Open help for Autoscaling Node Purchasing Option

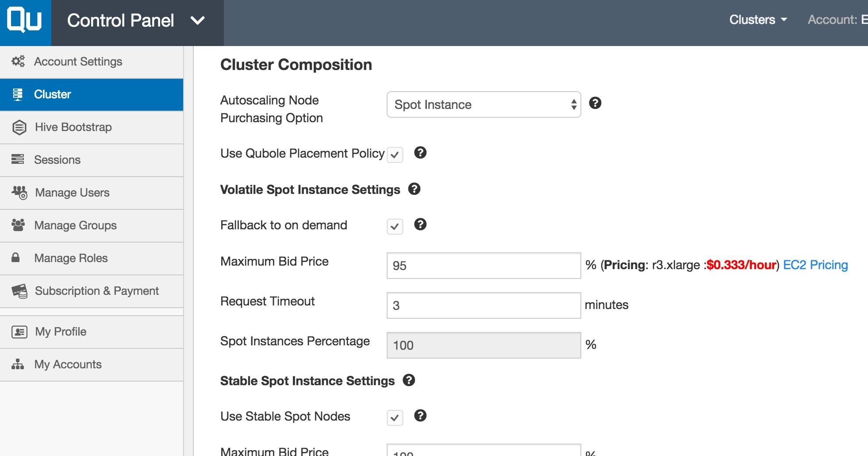tap(595, 103)
